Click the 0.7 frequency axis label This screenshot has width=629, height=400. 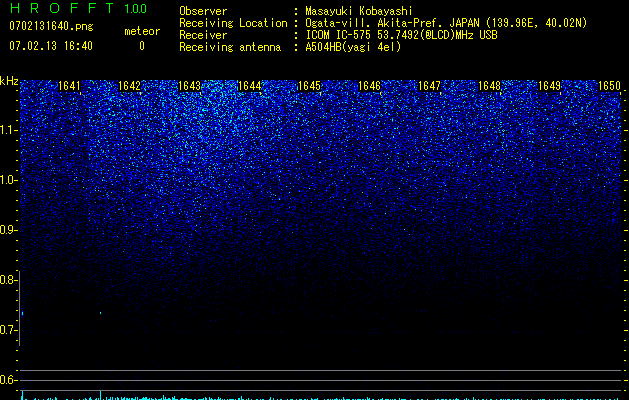point(8,330)
